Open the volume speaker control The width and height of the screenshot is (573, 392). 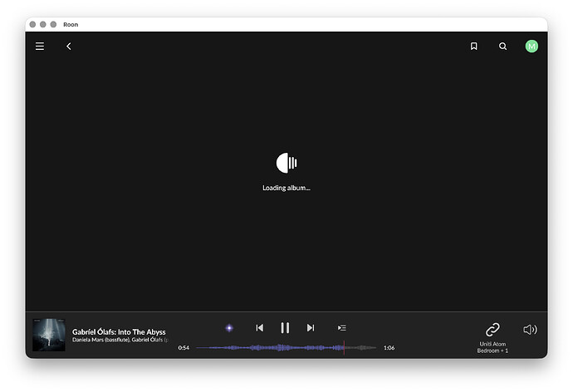(x=530, y=330)
